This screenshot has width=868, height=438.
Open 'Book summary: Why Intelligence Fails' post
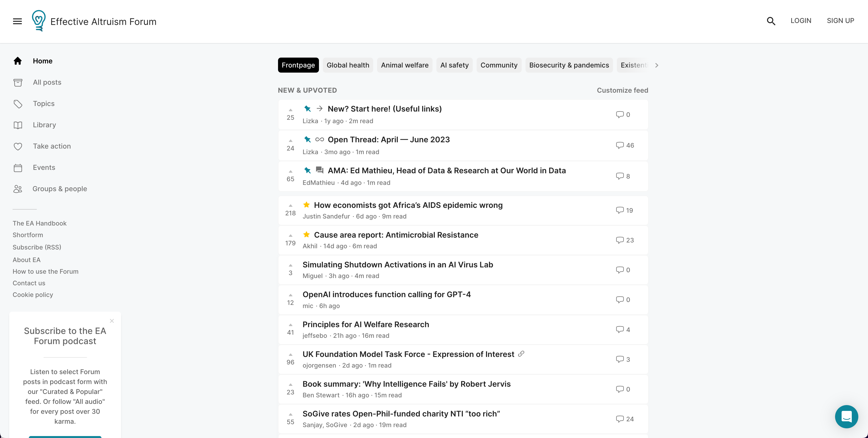[x=406, y=384]
